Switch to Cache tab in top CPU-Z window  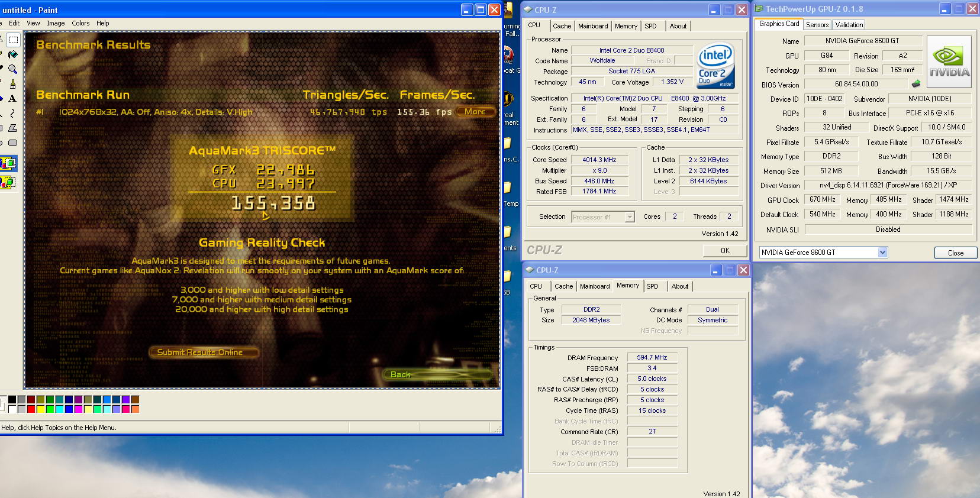pyautogui.click(x=562, y=26)
